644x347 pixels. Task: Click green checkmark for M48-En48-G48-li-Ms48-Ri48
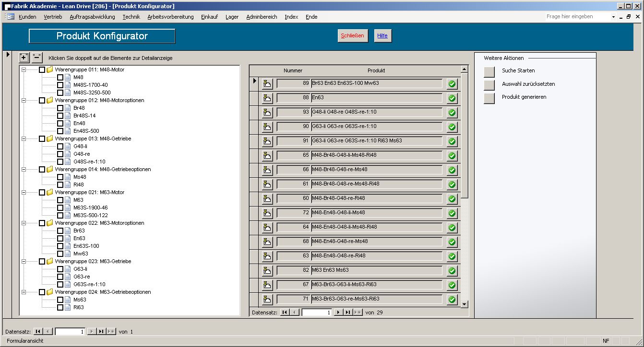pos(452,228)
